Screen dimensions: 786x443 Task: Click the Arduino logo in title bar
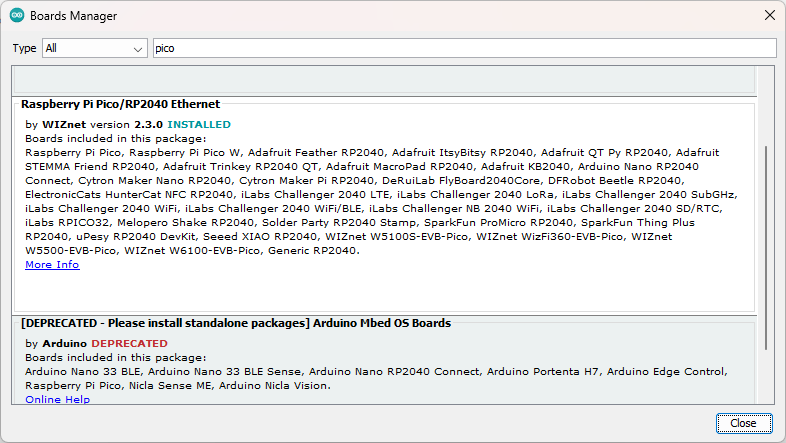point(17,16)
